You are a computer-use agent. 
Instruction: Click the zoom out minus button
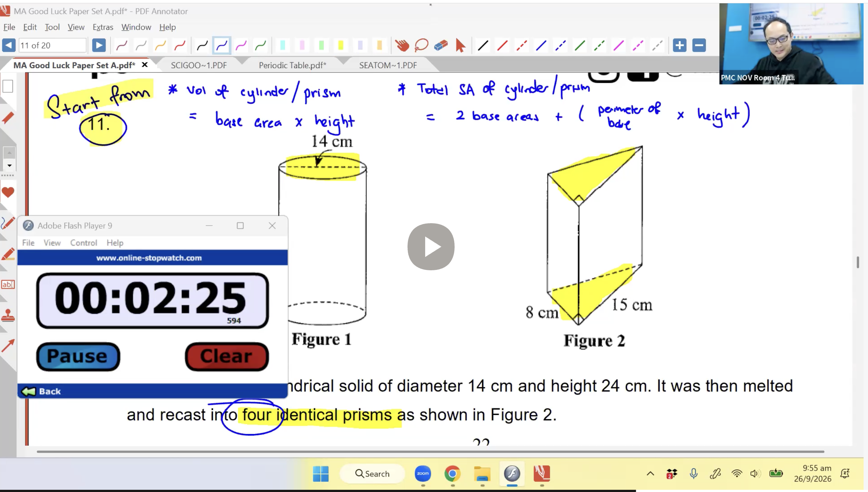tap(699, 45)
